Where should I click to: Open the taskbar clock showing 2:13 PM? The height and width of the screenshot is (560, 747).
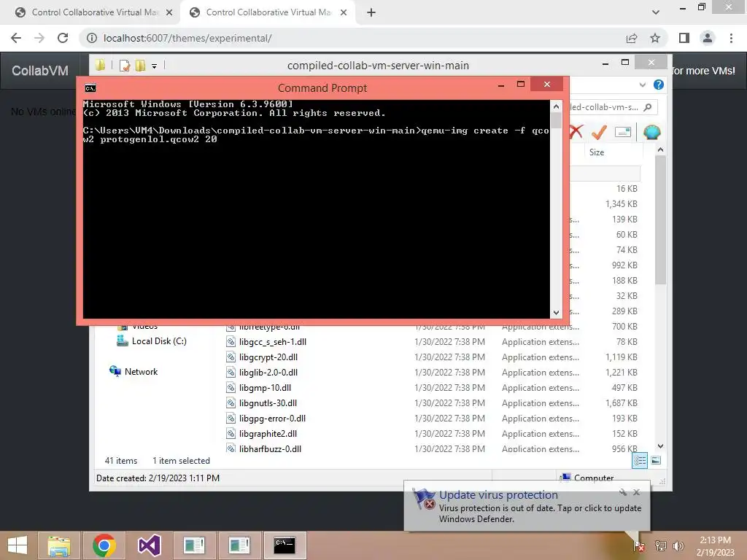pos(715,546)
